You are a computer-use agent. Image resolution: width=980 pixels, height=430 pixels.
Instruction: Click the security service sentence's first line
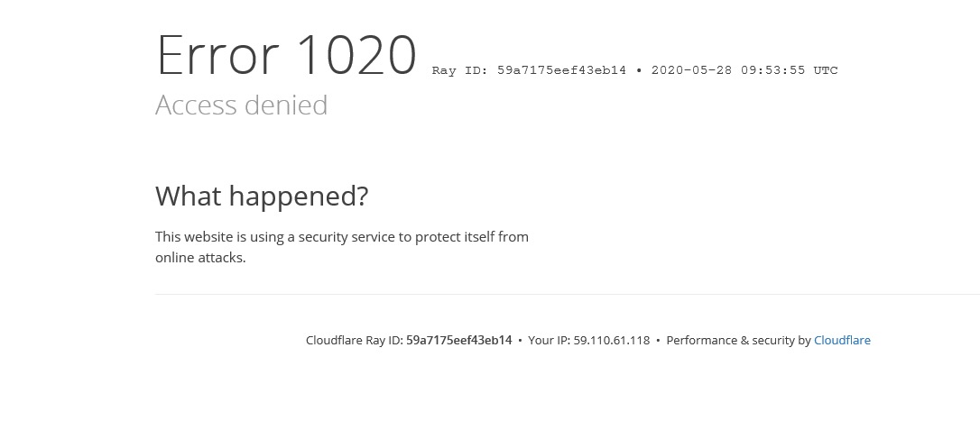pyautogui.click(x=342, y=237)
